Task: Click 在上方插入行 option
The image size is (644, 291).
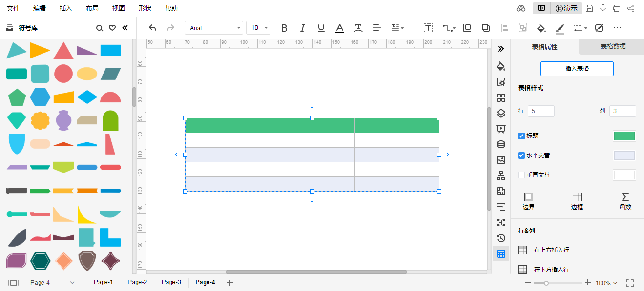Action: point(551,250)
